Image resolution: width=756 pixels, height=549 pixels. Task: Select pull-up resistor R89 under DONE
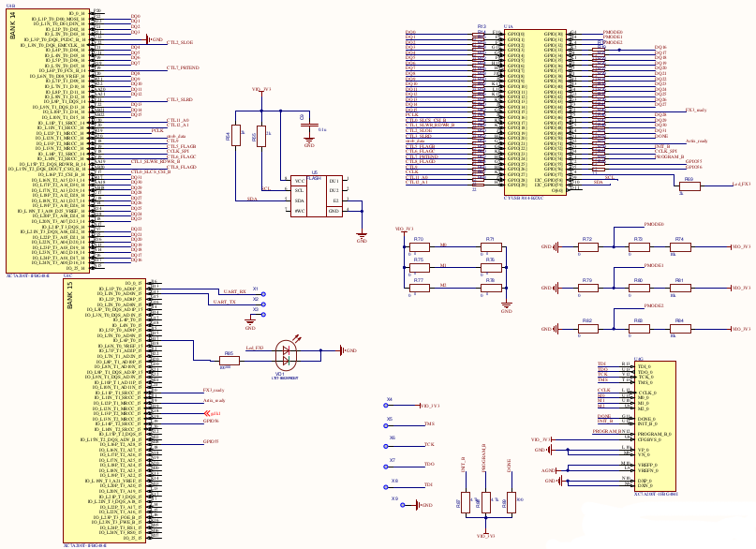click(x=511, y=503)
